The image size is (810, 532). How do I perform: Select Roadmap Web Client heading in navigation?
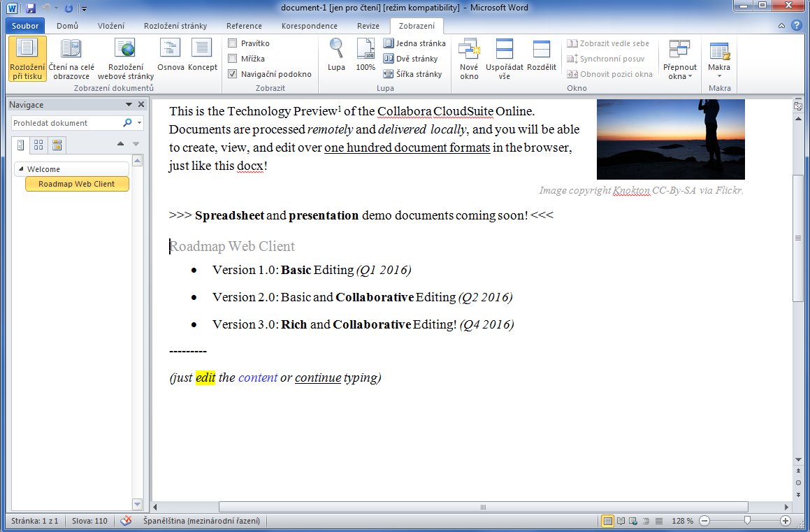pyautogui.click(x=76, y=184)
